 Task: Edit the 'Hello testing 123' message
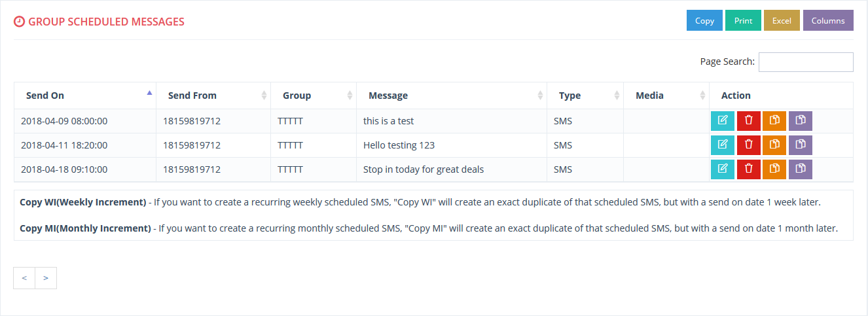point(723,145)
